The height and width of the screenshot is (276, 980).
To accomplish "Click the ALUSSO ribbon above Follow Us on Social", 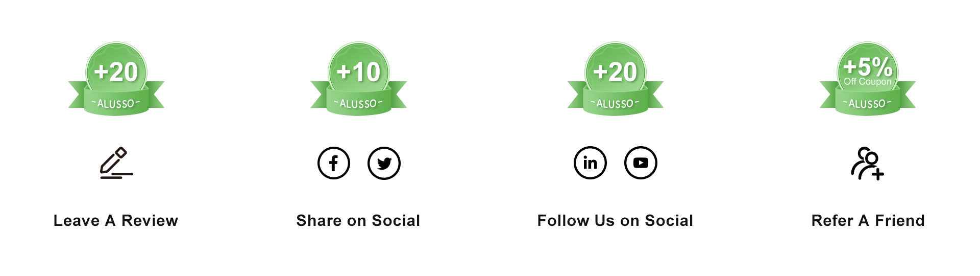I will [615, 103].
